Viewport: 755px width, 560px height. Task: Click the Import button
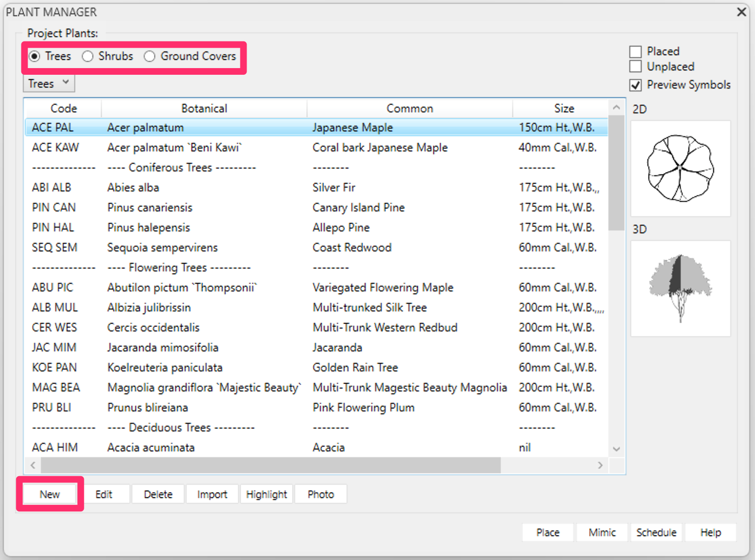(212, 494)
